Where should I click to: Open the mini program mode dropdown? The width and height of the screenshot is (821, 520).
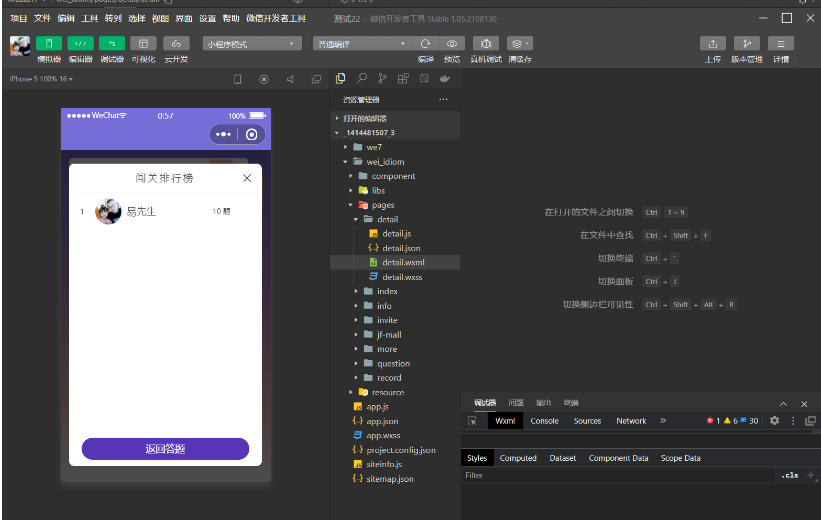(252, 43)
